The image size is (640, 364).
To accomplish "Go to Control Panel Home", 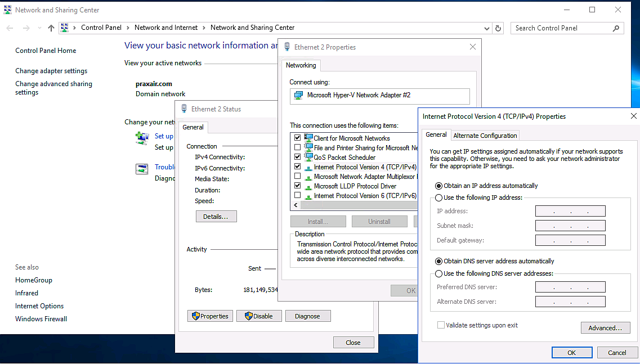I will point(46,51).
